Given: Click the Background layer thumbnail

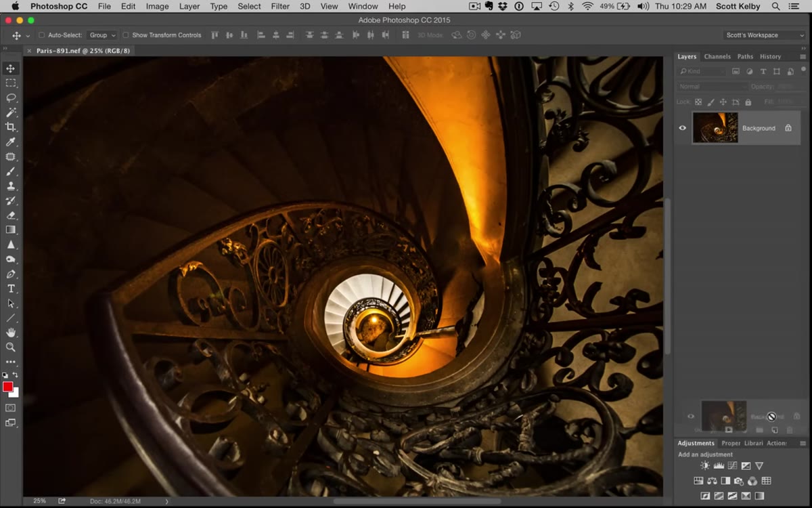Looking at the screenshot, I should pos(715,128).
